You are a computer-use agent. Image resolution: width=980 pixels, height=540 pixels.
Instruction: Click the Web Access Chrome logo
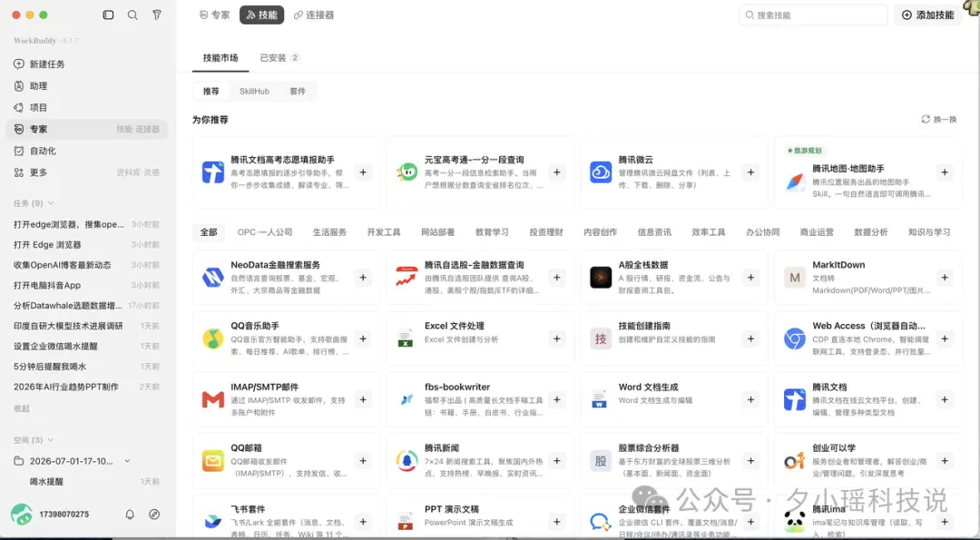[794, 339]
